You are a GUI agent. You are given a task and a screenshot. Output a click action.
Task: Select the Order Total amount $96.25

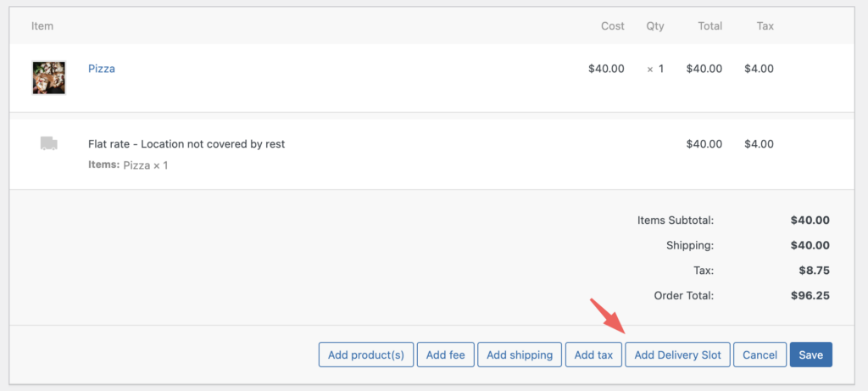(810, 295)
